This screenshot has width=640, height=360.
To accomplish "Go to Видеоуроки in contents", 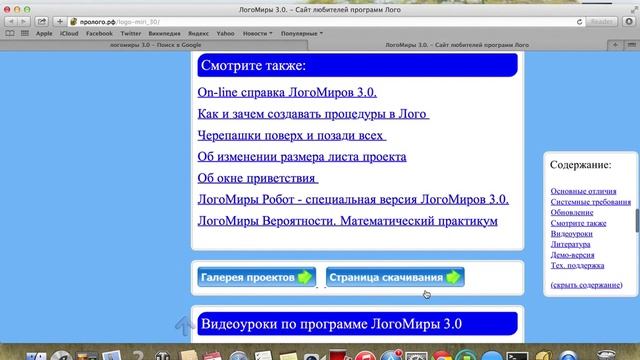I will click(571, 233).
